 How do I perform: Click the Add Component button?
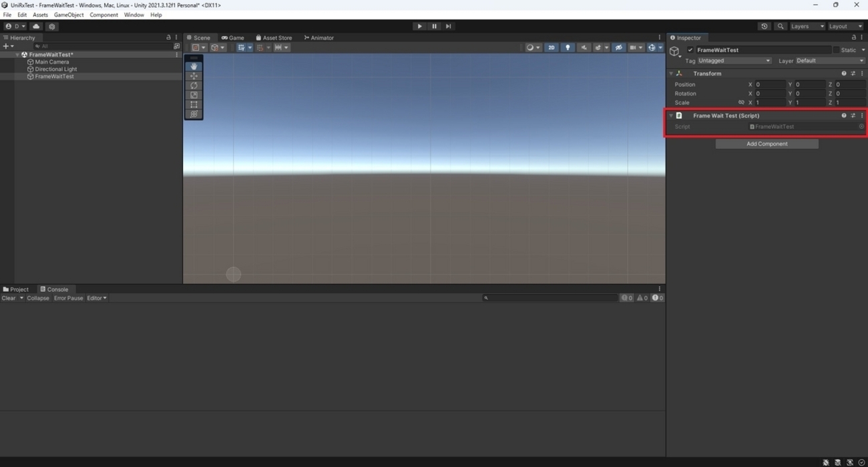coord(766,143)
